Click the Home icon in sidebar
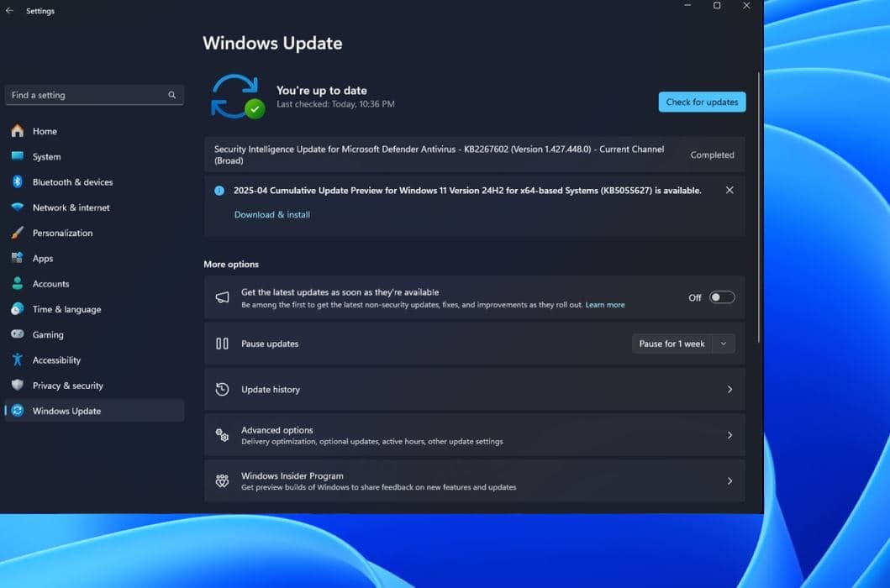 tap(17, 131)
